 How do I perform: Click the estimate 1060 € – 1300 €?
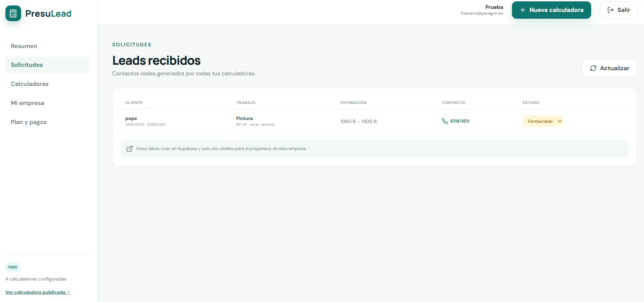click(359, 121)
